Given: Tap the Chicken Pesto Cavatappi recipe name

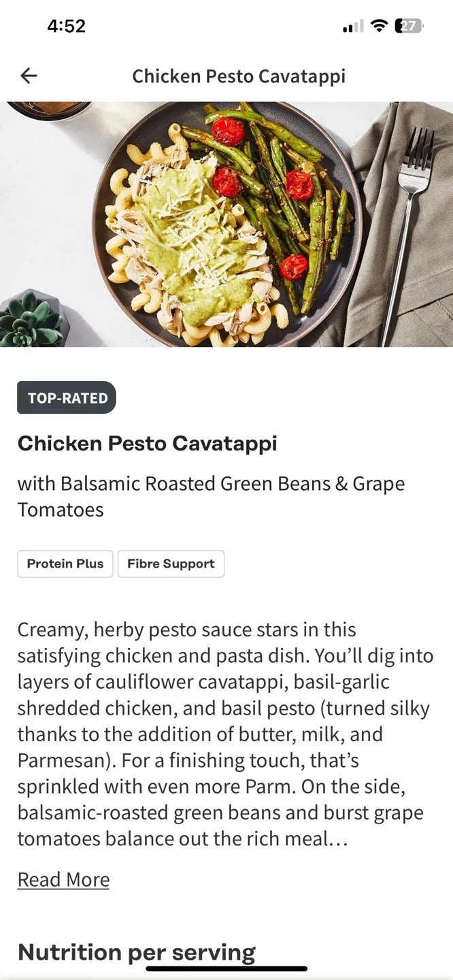Looking at the screenshot, I should [148, 443].
